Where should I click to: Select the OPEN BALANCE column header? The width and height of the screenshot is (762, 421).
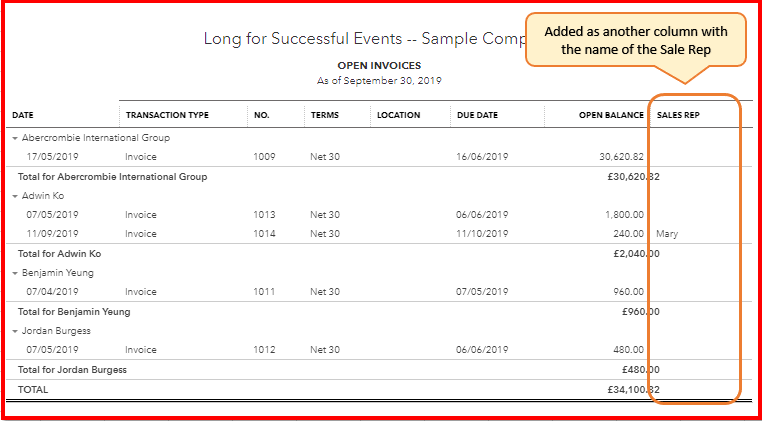click(611, 115)
